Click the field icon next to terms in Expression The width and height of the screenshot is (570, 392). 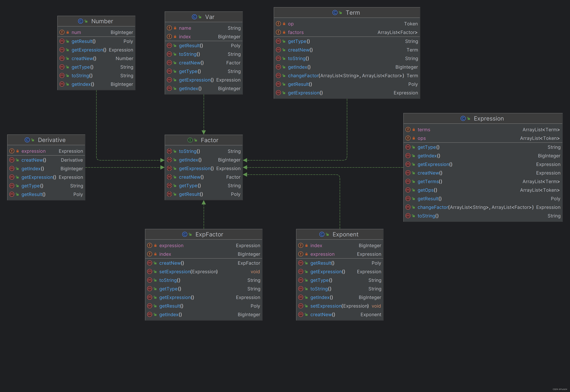click(408, 129)
